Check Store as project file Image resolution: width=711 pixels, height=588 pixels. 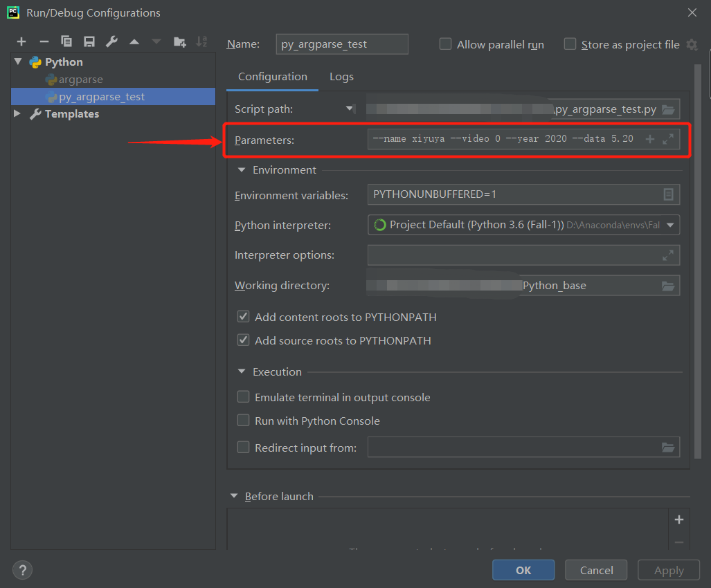(570, 44)
